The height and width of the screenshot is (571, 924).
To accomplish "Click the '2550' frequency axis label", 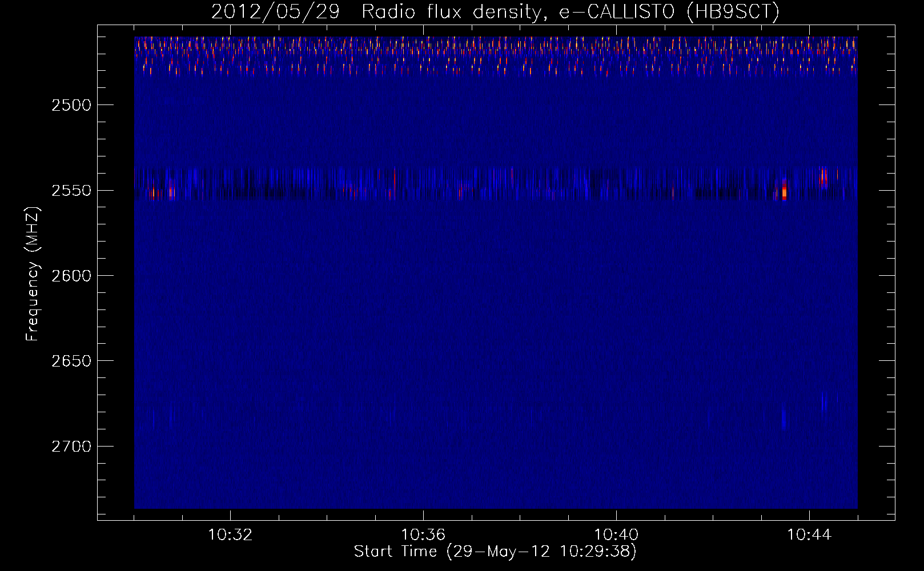I will coord(71,191).
